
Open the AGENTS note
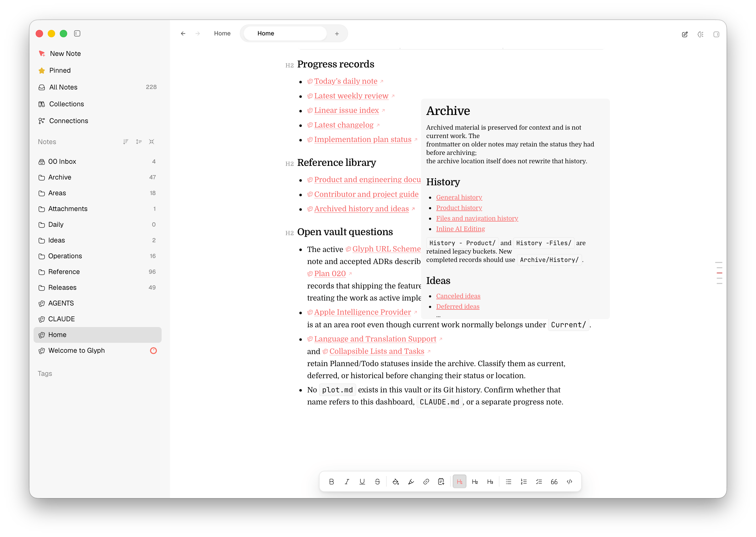point(98,303)
